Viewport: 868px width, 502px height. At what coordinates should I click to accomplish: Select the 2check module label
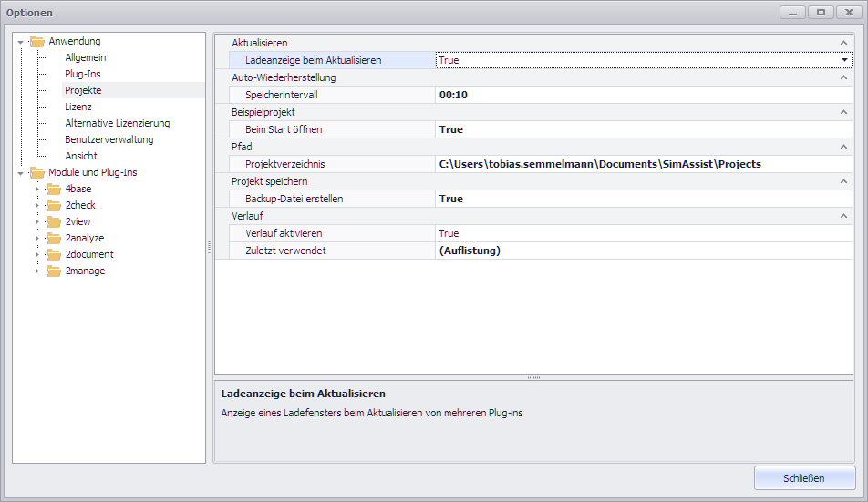coord(80,205)
